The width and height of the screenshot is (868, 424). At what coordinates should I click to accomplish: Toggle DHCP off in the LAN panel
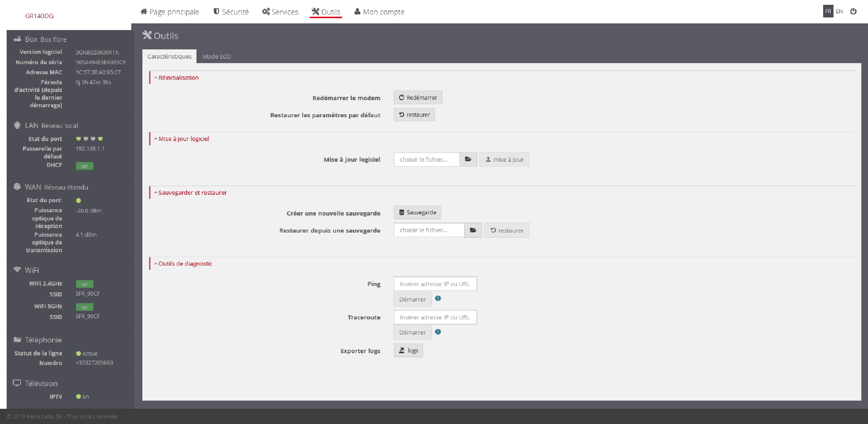coord(84,166)
